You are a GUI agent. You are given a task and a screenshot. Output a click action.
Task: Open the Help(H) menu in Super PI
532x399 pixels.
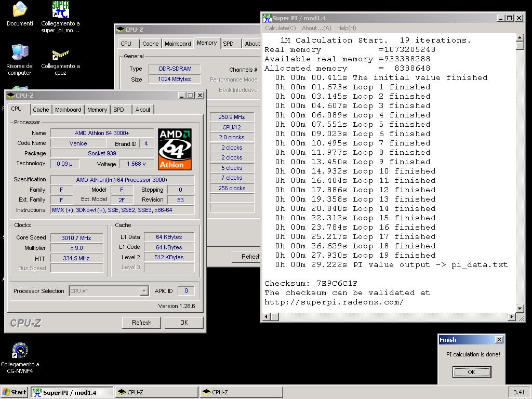click(347, 28)
